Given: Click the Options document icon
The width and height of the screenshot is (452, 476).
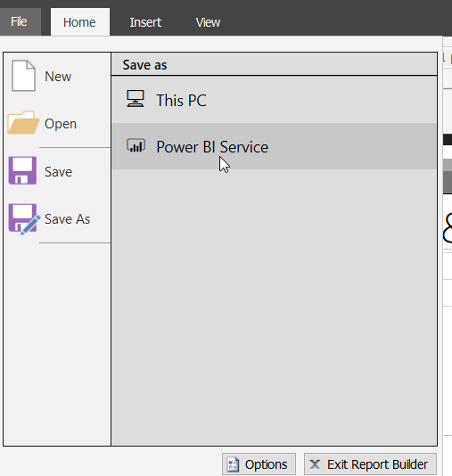Looking at the screenshot, I should point(234,464).
